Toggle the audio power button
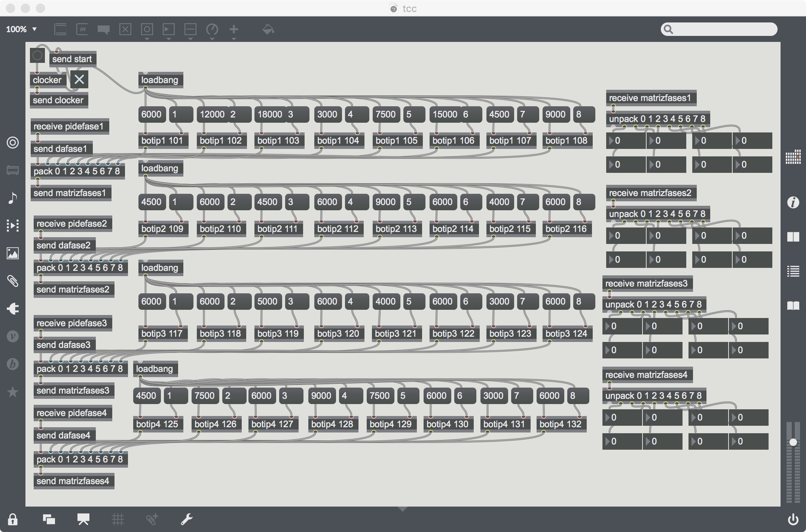806x532 pixels. click(793, 519)
